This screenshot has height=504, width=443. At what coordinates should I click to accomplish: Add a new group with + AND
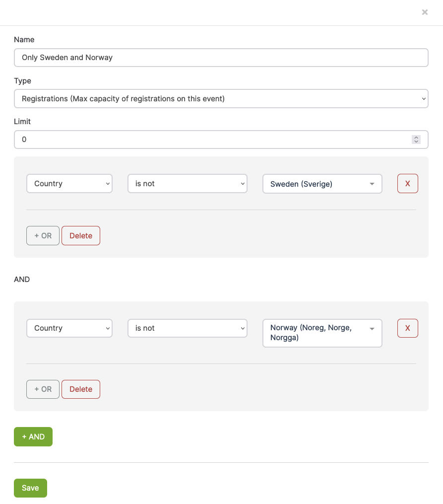(33, 437)
